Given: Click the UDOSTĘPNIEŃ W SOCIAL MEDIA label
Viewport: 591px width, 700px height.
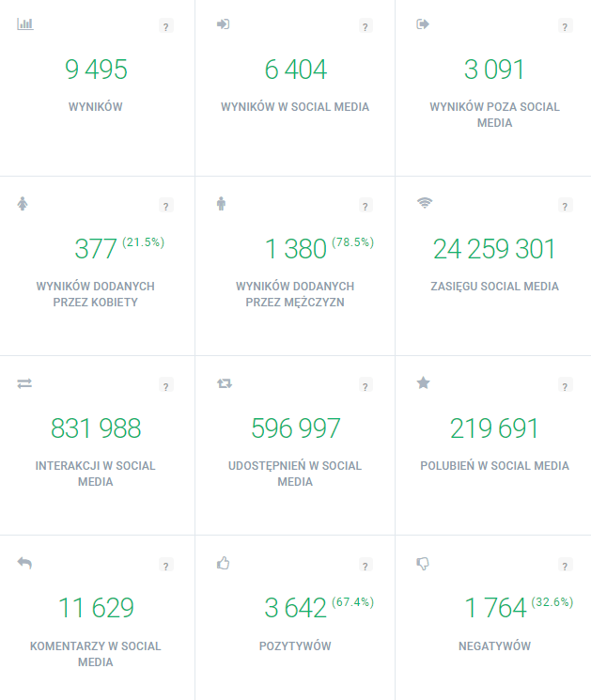Looking at the screenshot, I should tap(295, 474).
